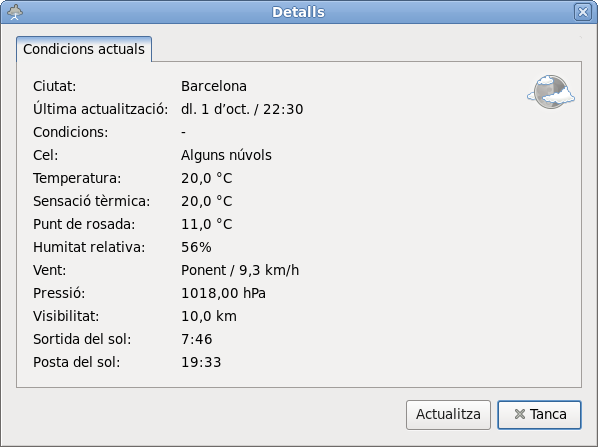Click the Temperatura value 20,0 °C
This screenshot has height=447, width=598.
coord(206,178)
